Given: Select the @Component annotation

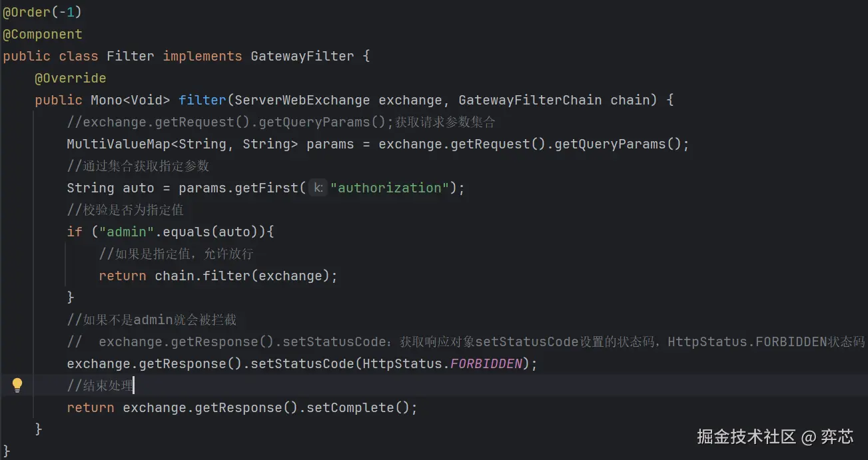Looking at the screenshot, I should click(43, 34).
